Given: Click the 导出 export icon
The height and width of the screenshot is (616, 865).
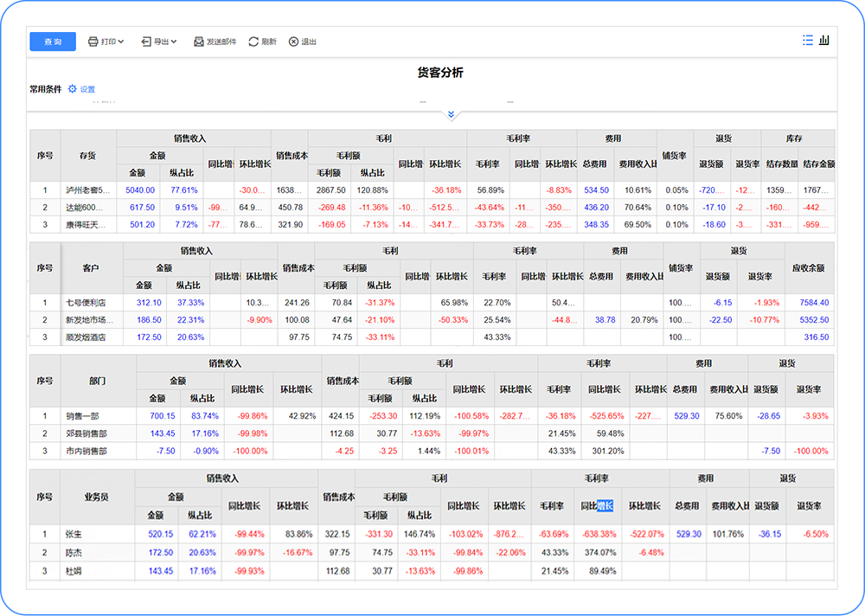Looking at the screenshot, I should point(146,42).
